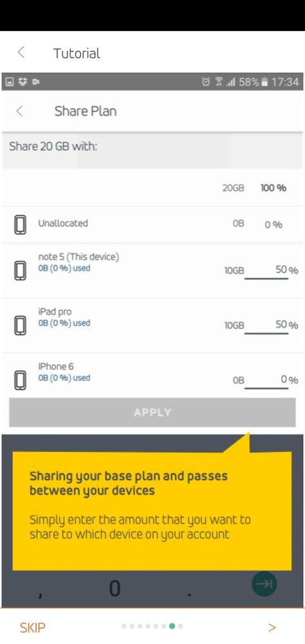Screen dimensions: 305x644
Task: Jump to last tutorial page dot
Action: [x=181, y=627]
